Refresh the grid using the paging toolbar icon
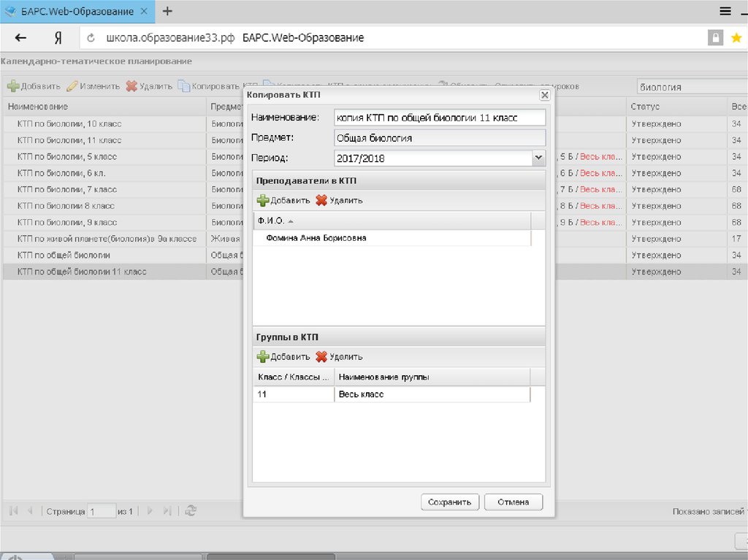This screenshot has height=560, width=748. [191, 511]
